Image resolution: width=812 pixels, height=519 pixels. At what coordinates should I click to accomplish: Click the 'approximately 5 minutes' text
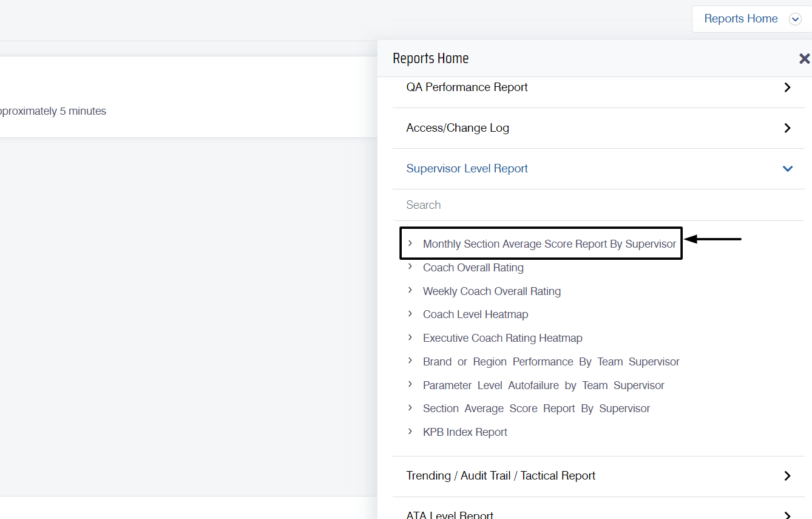coord(53,112)
